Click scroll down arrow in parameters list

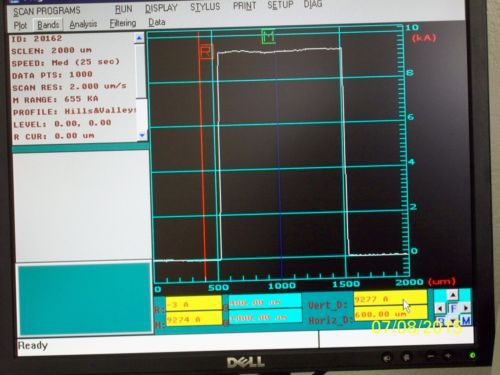click(x=142, y=135)
